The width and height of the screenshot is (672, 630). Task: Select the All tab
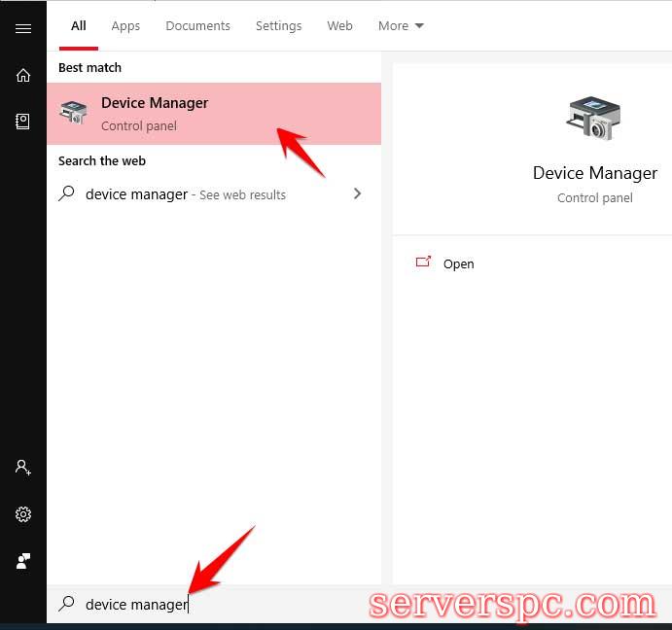[79, 26]
